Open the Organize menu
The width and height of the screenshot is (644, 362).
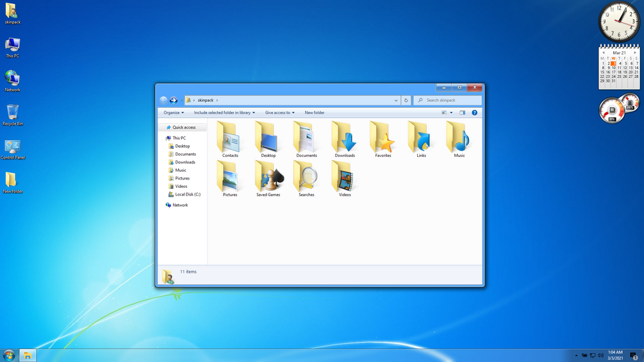coord(173,113)
